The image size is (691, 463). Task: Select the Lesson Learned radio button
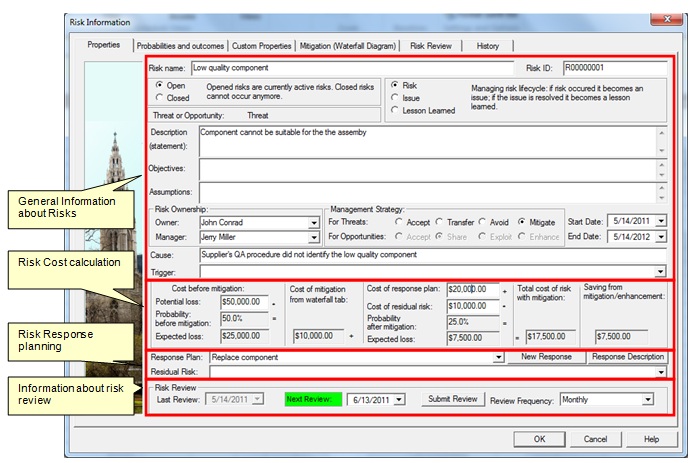[395, 110]
